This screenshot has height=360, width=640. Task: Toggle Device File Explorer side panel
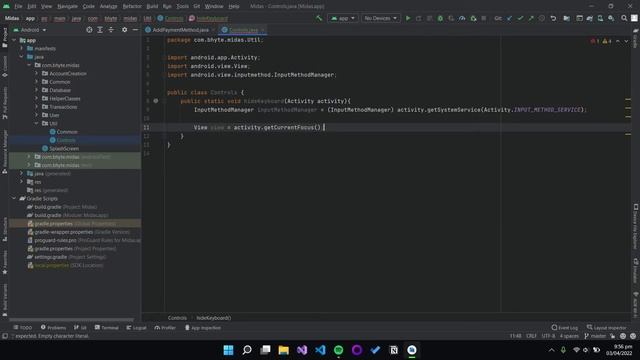pyautogui.click(x=636, y=226)
